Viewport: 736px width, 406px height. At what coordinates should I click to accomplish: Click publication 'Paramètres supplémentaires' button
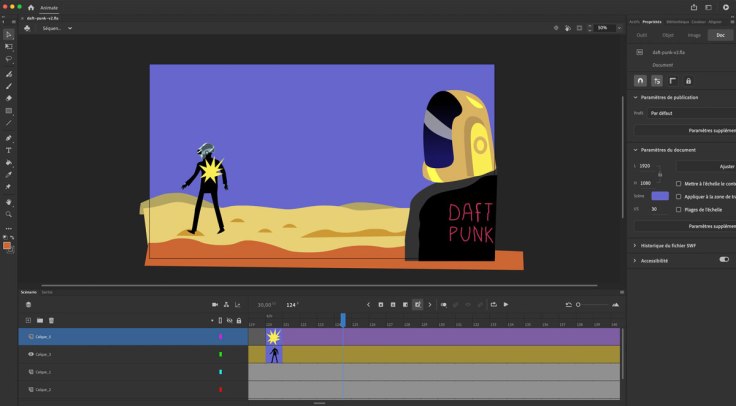(x=685, y=130)
